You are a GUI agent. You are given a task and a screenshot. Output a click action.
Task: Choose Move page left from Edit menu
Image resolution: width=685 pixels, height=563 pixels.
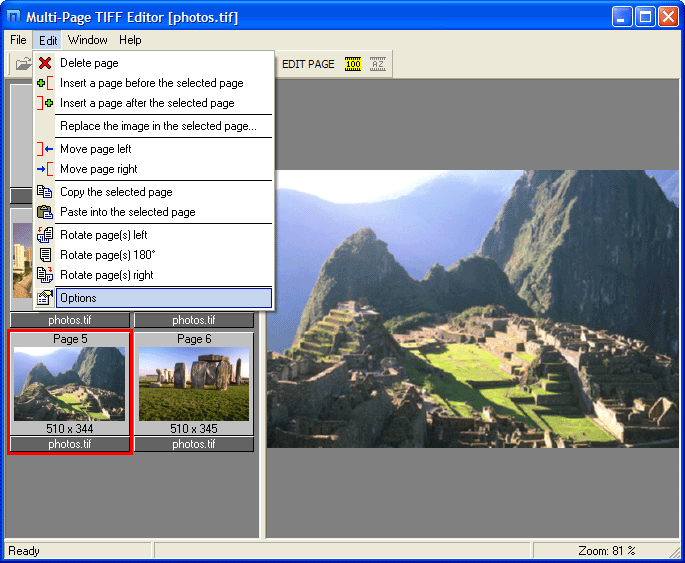tap(95, 149)
